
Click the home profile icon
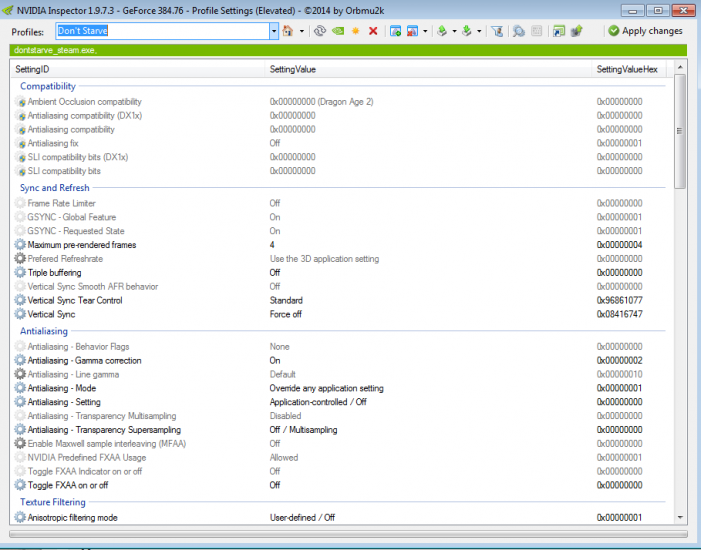pyautogui.click(x=288, y=31)
